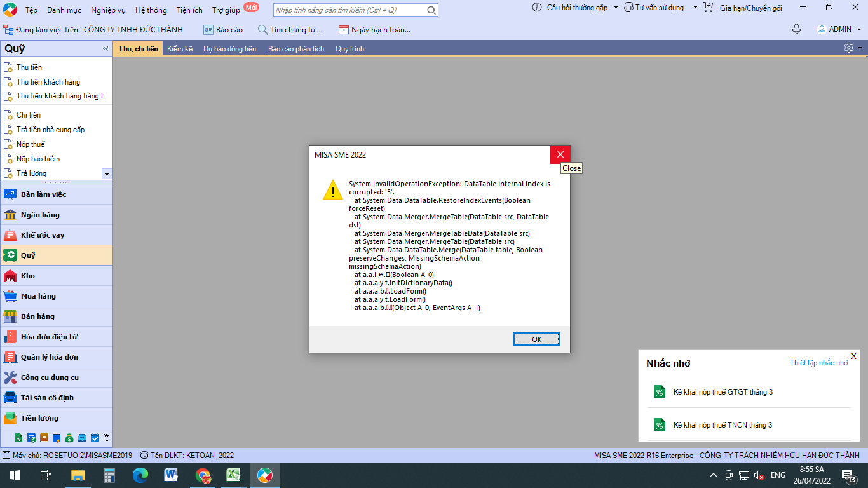Close the MISA SME 2022 error dialog
Screen dimensions: 868x488
point(560,154)
